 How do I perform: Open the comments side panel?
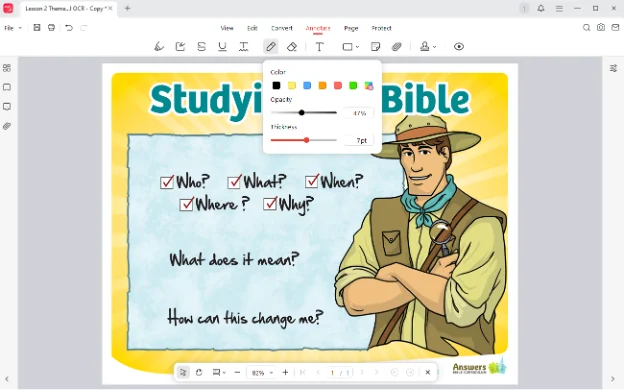(x=7, y=107)
